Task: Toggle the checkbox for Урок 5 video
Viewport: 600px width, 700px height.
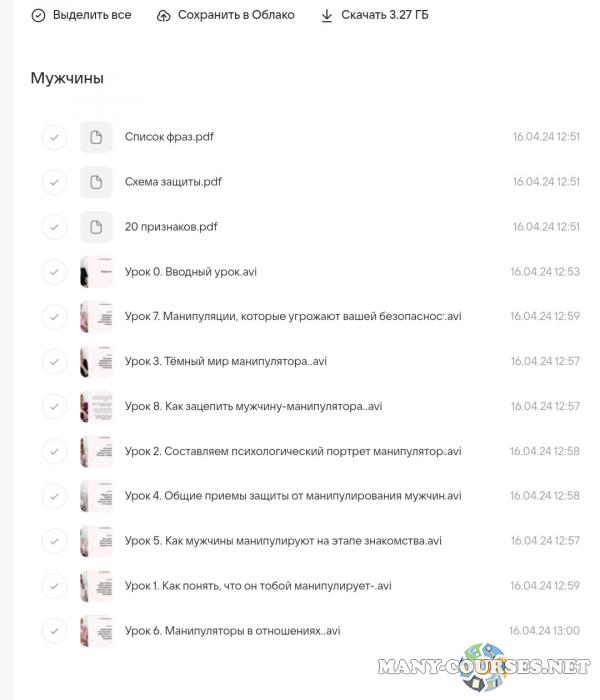Action: click(54, 541)
